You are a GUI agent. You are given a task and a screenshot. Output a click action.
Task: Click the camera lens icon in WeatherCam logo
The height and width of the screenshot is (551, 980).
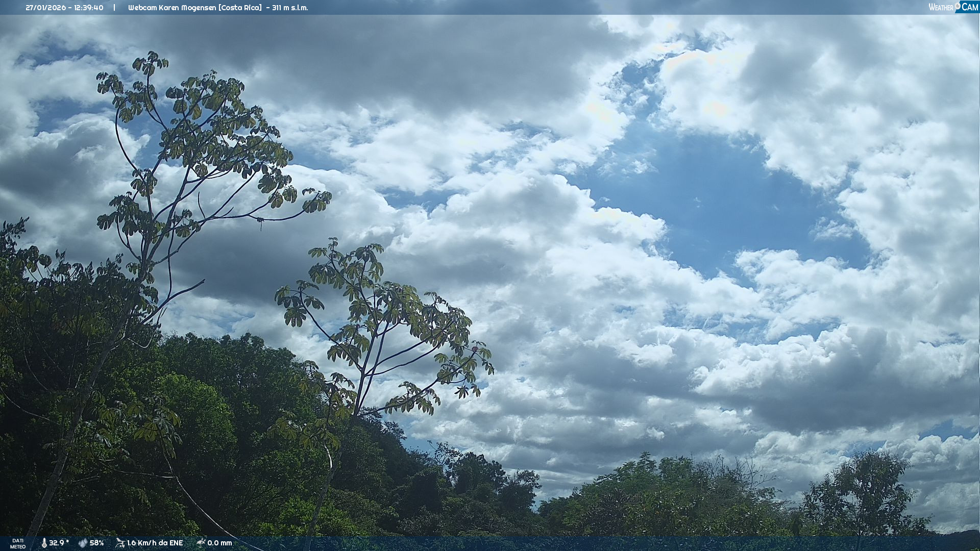(958, 6)
